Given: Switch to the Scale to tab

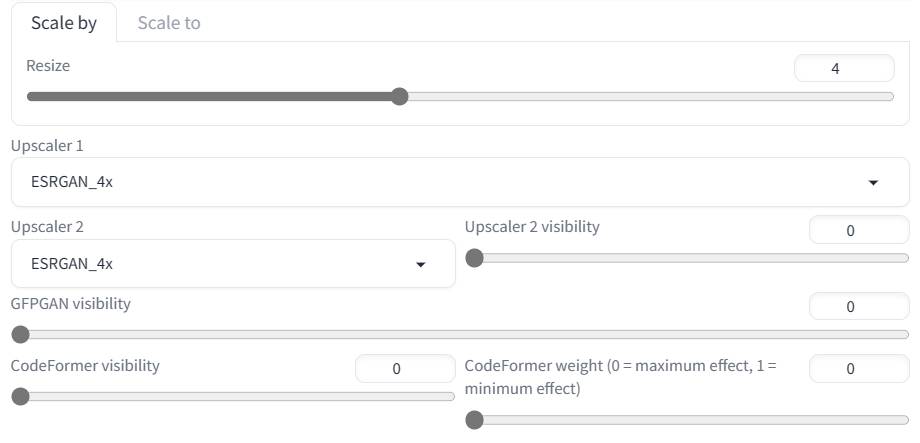Looking at the screenshot, I should pyautogui.click(x=169, y=23).
